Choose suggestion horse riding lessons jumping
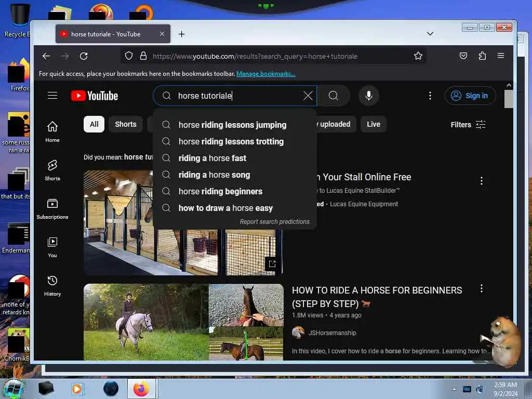This screenshot has width=532, height=399. tap(235, 125)
